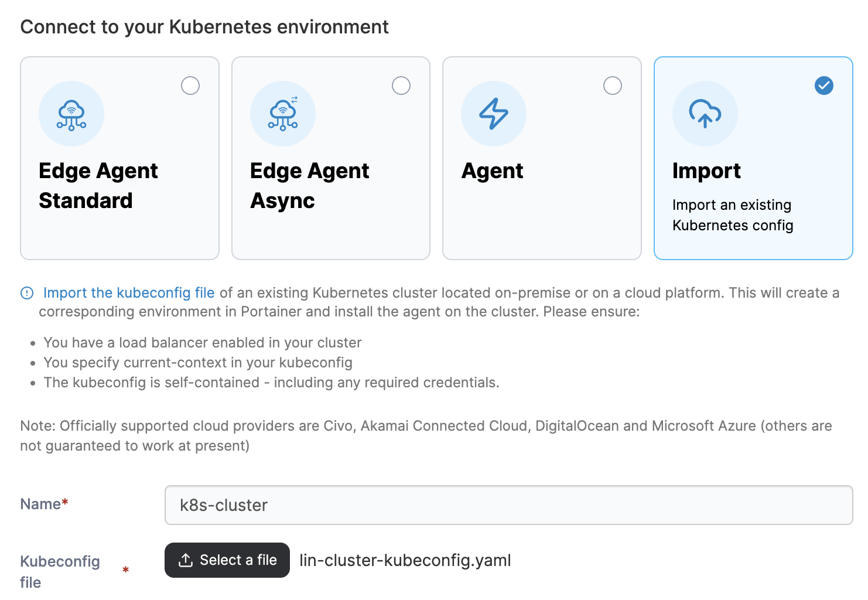868x600 pixels.
Task: Pick the Agent card title
Action: tap(492, 171)
